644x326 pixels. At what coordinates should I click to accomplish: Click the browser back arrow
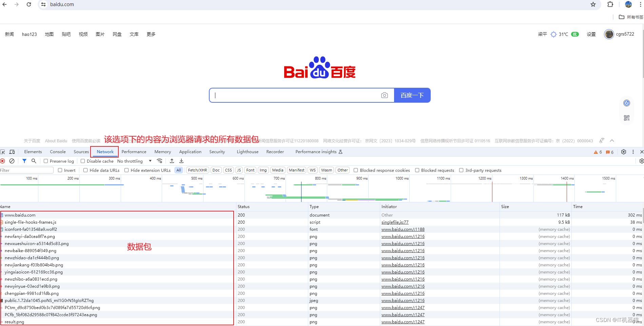(x=5, y=4)
